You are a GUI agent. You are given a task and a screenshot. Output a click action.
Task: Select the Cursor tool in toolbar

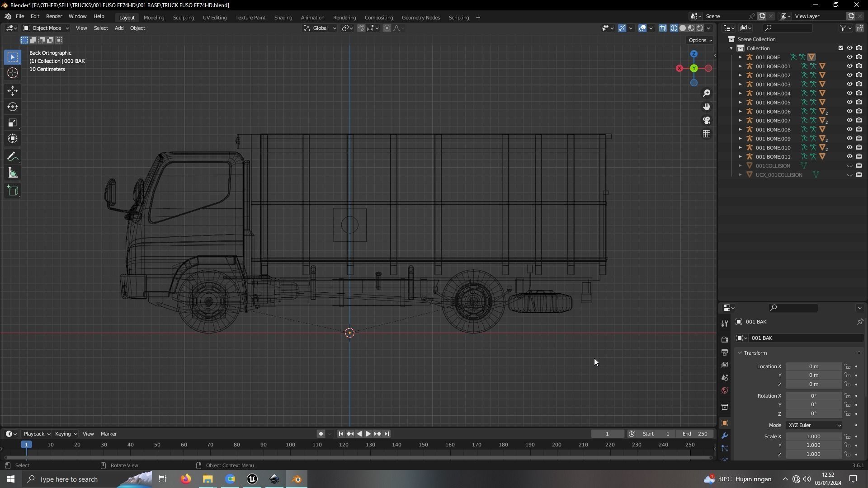[x=13, y=73]
